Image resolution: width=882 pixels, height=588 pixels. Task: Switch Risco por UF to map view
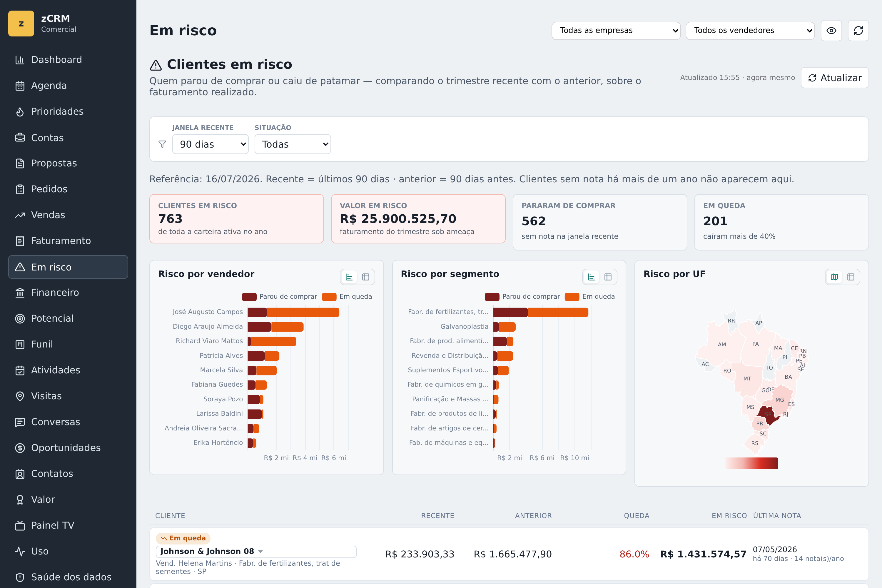[834, 277]
